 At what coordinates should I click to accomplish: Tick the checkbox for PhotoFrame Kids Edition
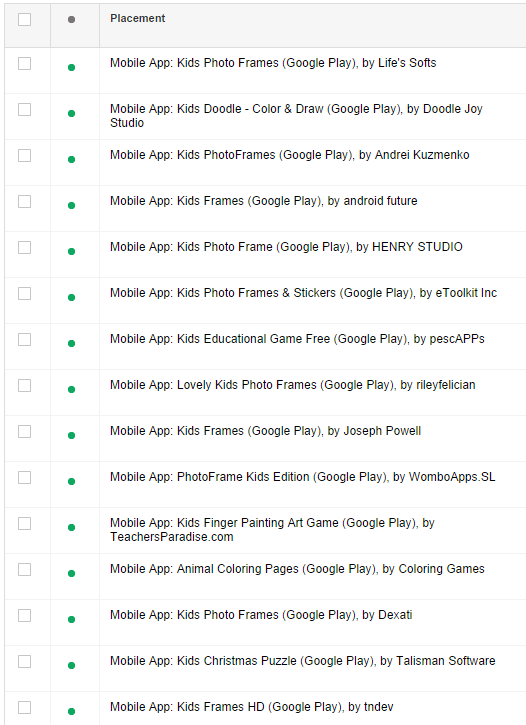(24, 478)
